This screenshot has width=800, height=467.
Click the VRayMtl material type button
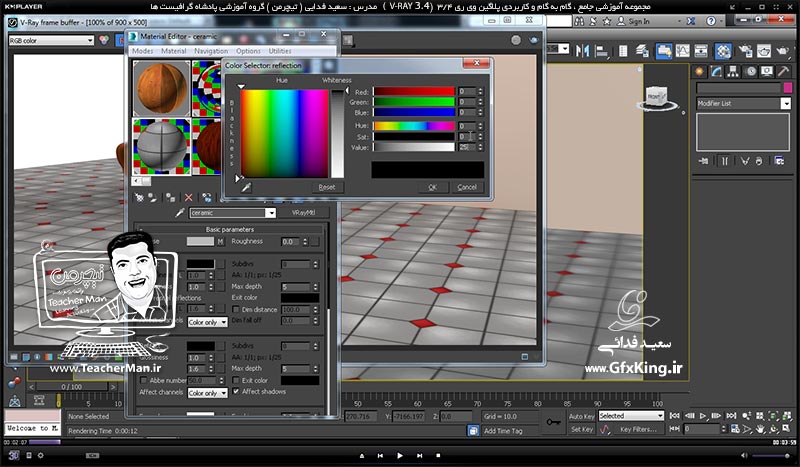tap(303, 213)
